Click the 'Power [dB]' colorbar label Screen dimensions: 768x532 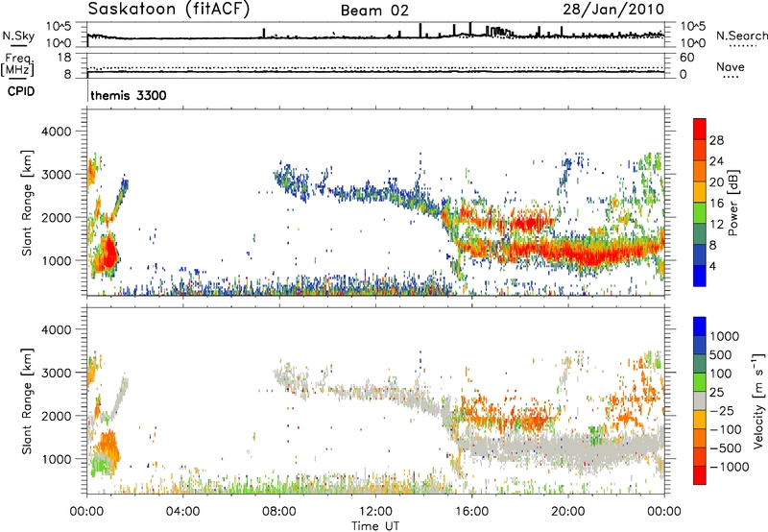732,203
